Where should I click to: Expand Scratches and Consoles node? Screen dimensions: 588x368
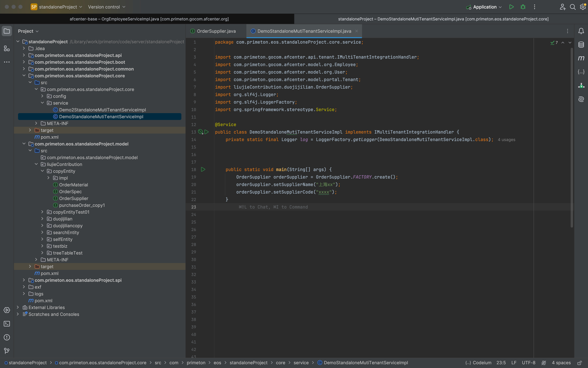pyautogui.click(x=18, y=314)
